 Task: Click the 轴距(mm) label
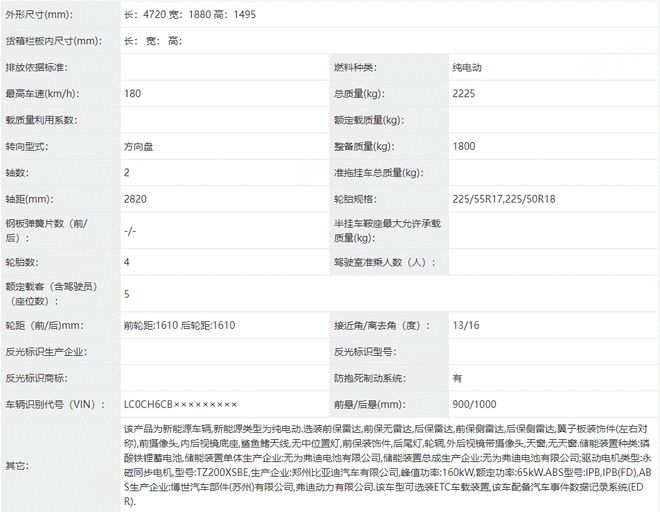pos(29,199)
